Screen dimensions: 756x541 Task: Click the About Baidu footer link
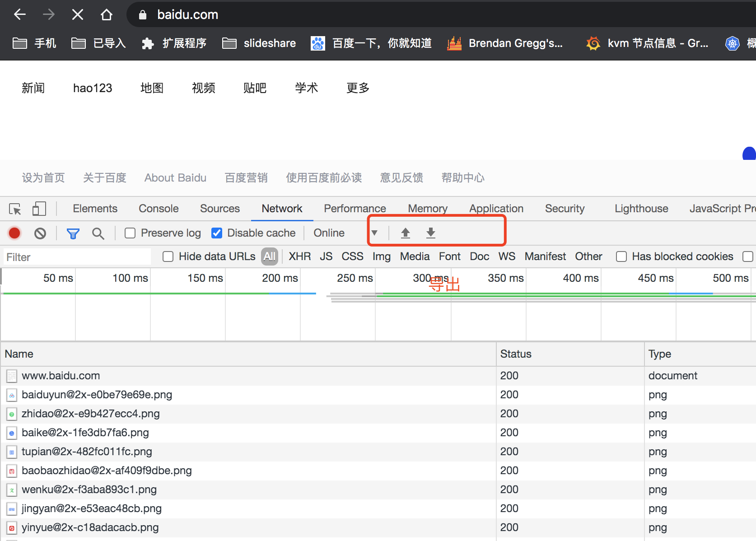(175, 178)
